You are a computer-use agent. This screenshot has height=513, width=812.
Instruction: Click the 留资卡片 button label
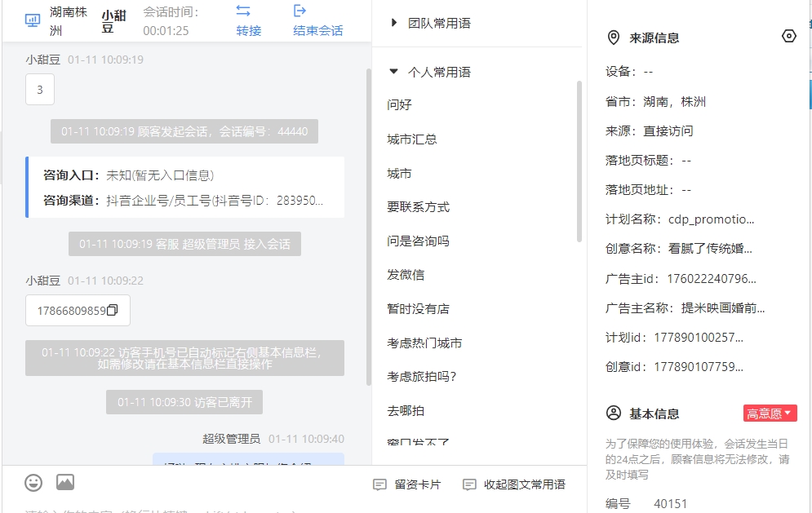(417, 484)
